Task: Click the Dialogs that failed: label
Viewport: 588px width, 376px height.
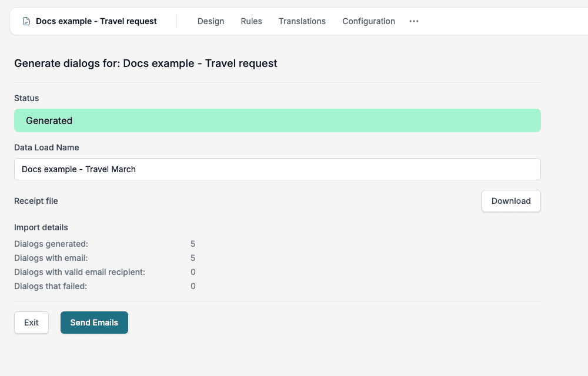Action: tap(51, 287)
